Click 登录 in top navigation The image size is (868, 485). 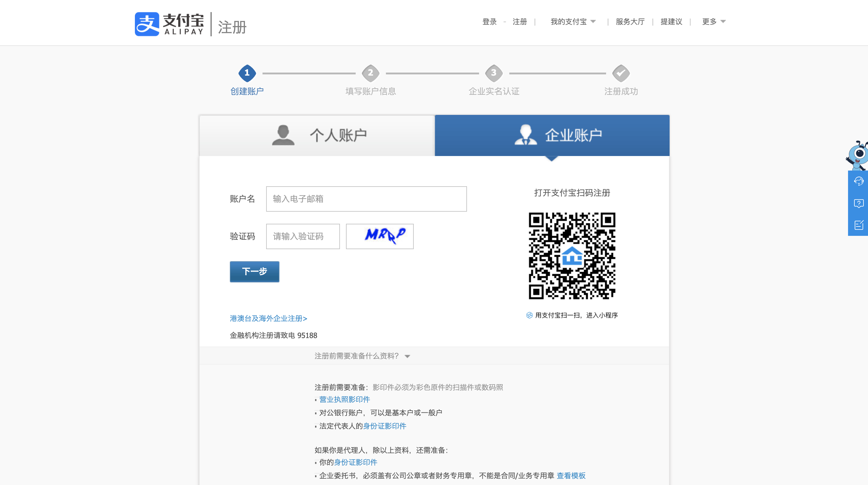tap(489, 21)
